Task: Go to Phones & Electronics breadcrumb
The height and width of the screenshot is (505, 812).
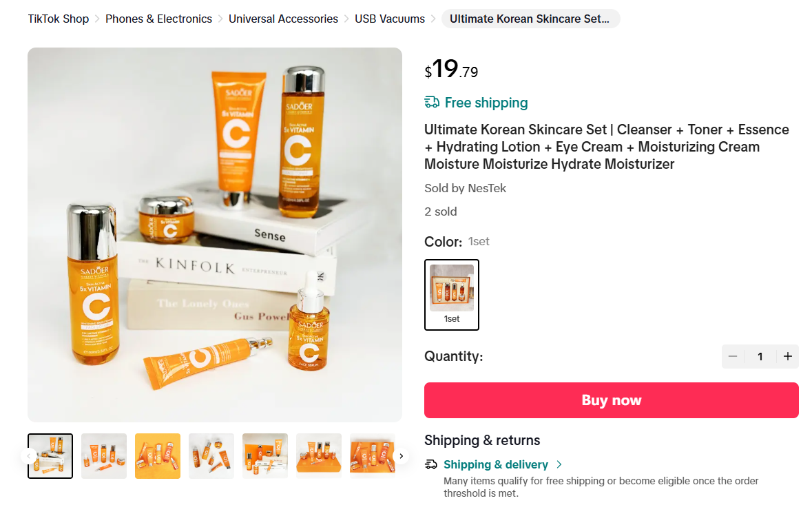Action: click(x=158, y=19)
